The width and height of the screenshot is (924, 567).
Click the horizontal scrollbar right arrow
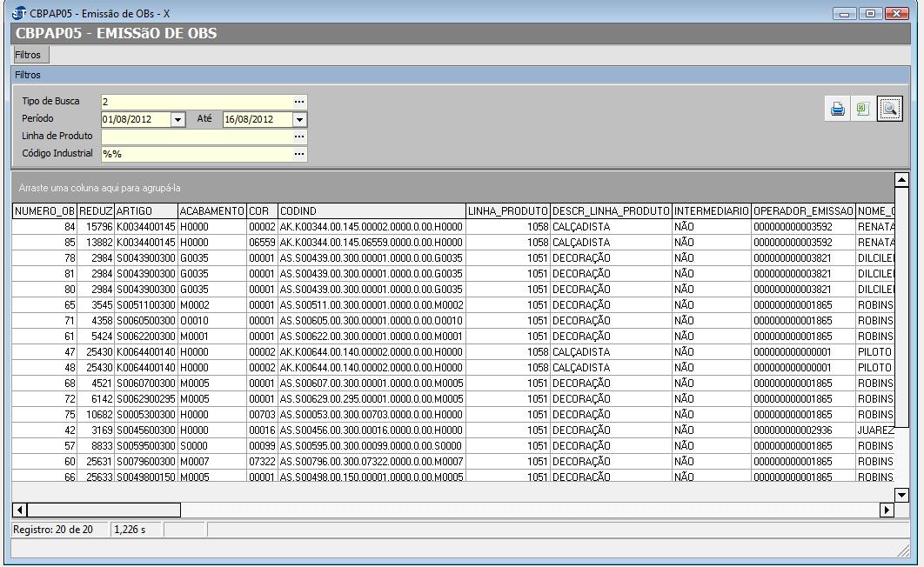(x=887, y=510)
